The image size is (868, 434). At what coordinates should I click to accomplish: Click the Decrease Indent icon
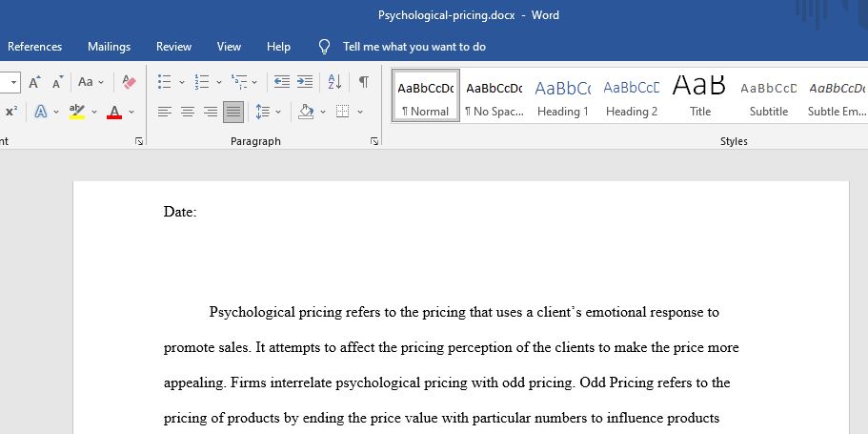[x=282, y=82]
